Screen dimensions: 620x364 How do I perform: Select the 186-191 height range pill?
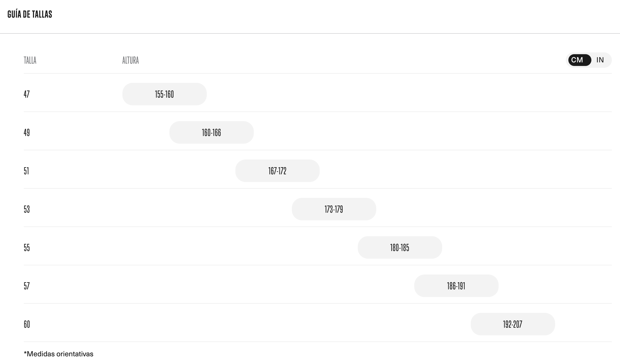coord(456,286)
